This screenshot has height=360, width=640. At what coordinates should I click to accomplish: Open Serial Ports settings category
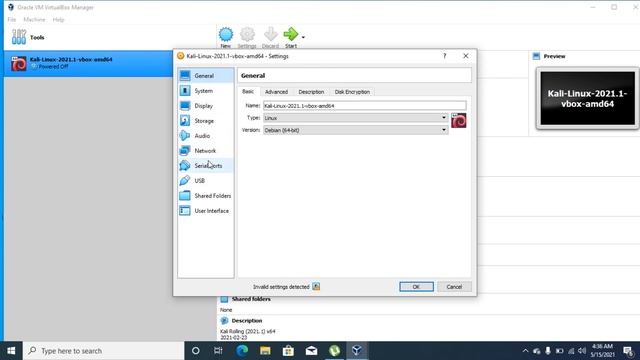pyautogui.click(x=206, y=166)
